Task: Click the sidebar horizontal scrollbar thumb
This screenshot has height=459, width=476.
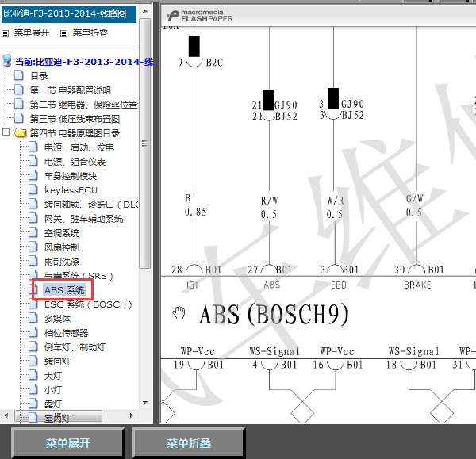Action: click(58, 415)
